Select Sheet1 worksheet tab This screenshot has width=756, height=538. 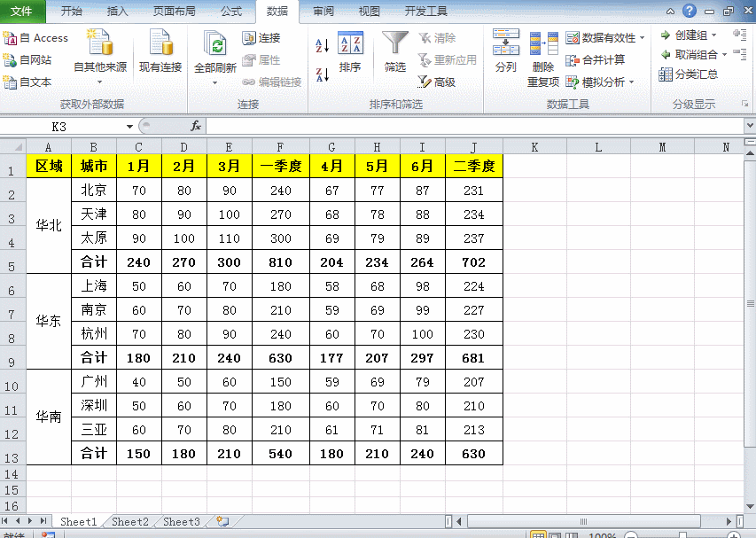click(x=79, y=522)
